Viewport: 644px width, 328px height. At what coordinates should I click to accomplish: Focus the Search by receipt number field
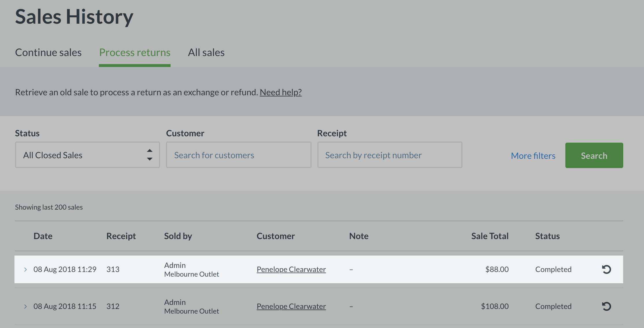click(x=390, y=155)
